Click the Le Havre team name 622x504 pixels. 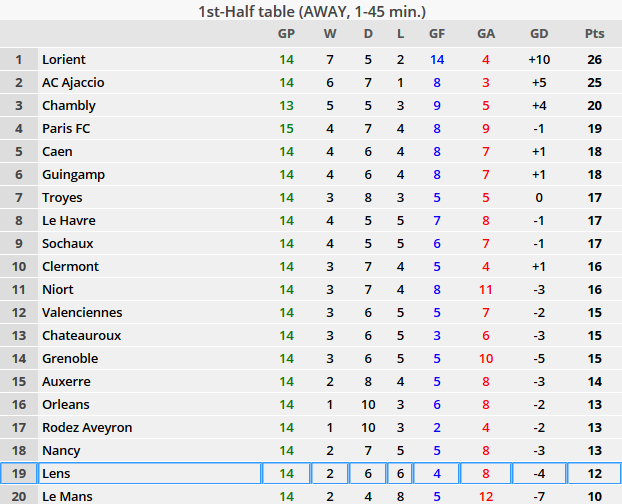click(x=68, y=220)
